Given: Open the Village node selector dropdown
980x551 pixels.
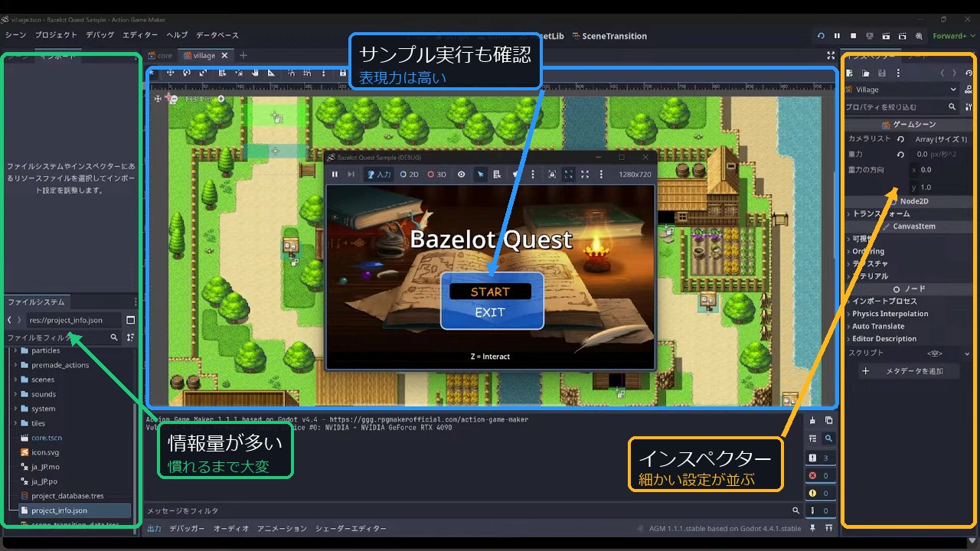Looking at the screenshot, I should [x=901, y=90].
